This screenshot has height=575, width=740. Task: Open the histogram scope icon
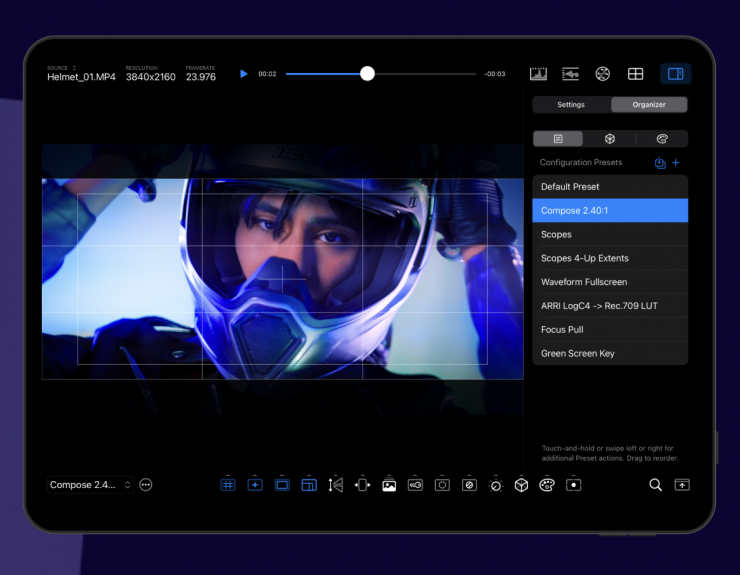coord(538,74)
